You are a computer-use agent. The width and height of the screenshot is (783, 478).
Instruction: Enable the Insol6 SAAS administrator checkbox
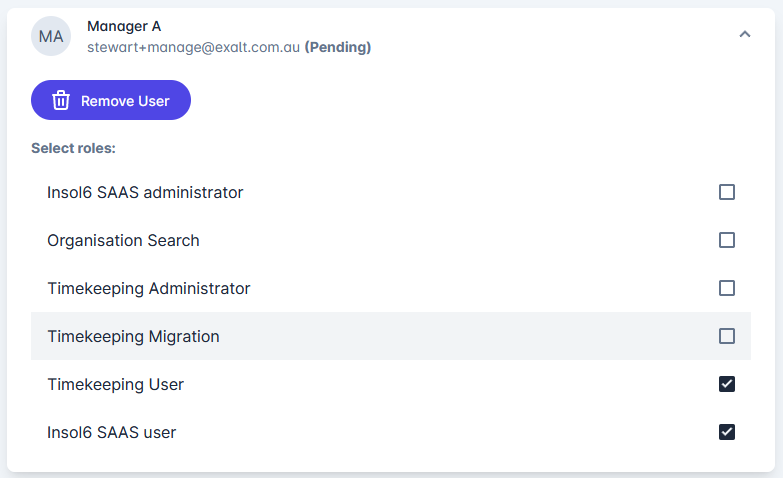(727, 192)
